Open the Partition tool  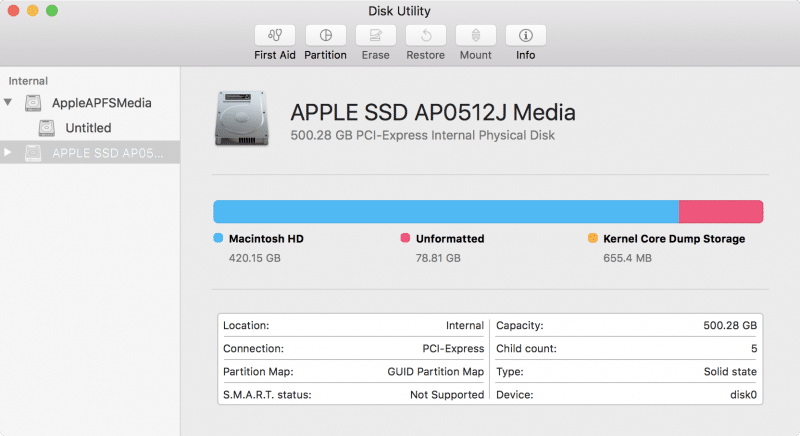[326, 35]
